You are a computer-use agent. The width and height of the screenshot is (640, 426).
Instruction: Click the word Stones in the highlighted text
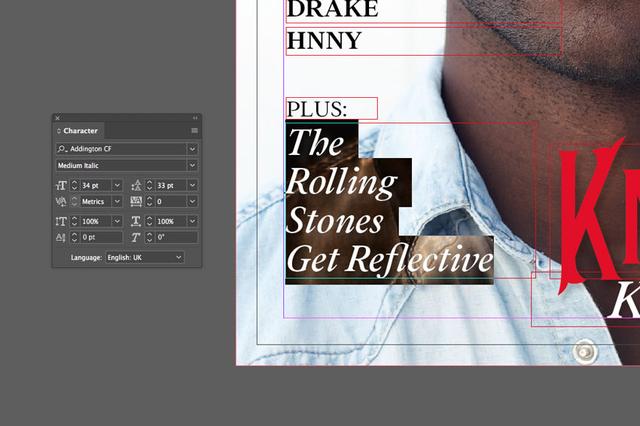pos(335,221)
